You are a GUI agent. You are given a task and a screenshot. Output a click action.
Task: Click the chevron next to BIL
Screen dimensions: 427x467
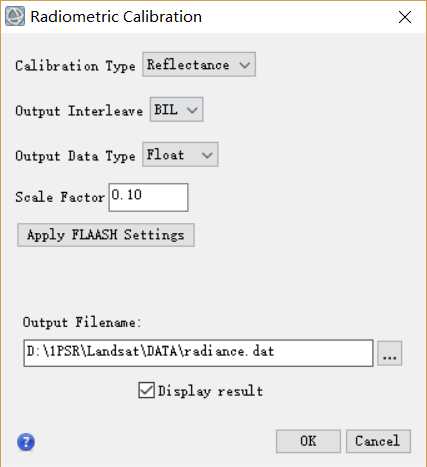tap(192, 110)
